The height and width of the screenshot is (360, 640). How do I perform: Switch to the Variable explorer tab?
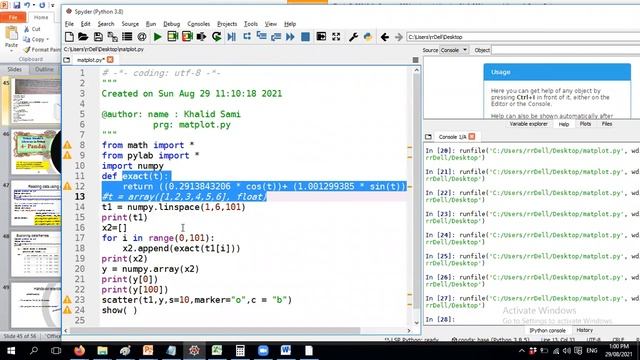click(528, 124)
